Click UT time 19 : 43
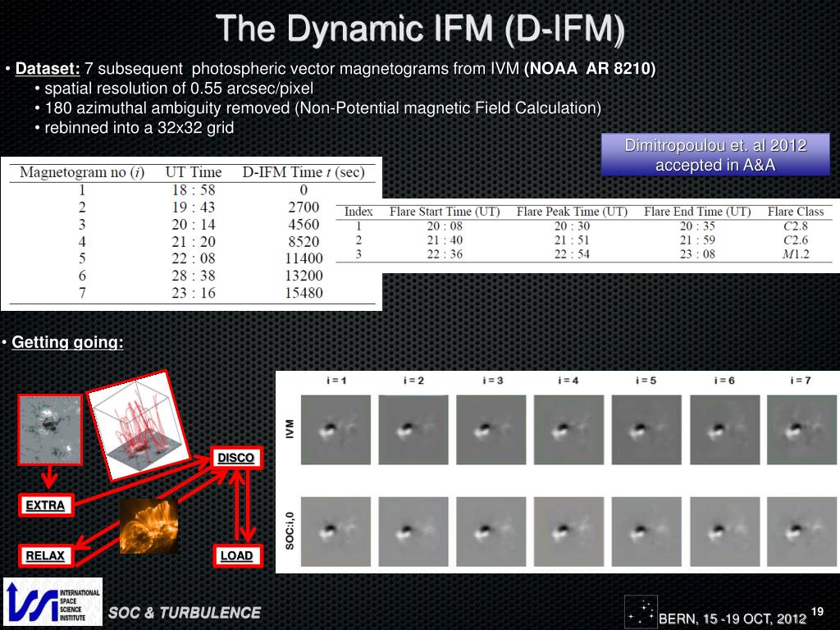Viewport: 840px width, 630px height. pyautogui.click(x=194, y=207)
